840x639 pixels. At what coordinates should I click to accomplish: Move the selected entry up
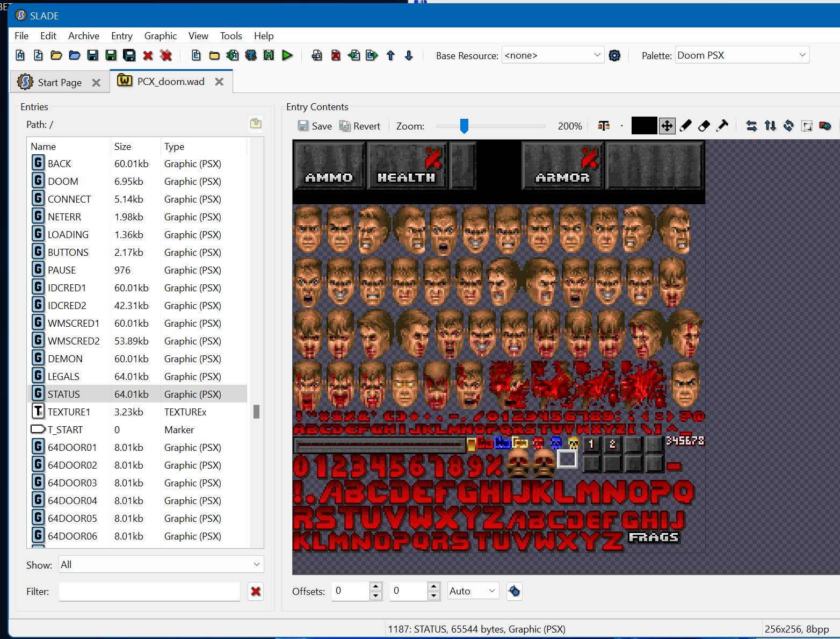(x=390, y=55)
